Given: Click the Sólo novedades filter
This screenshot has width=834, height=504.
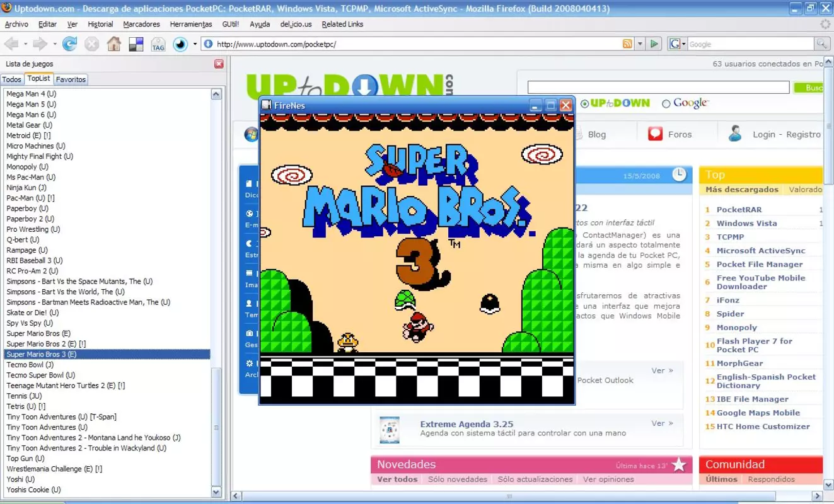Looking at the screenshot, I should click(458, 479).
